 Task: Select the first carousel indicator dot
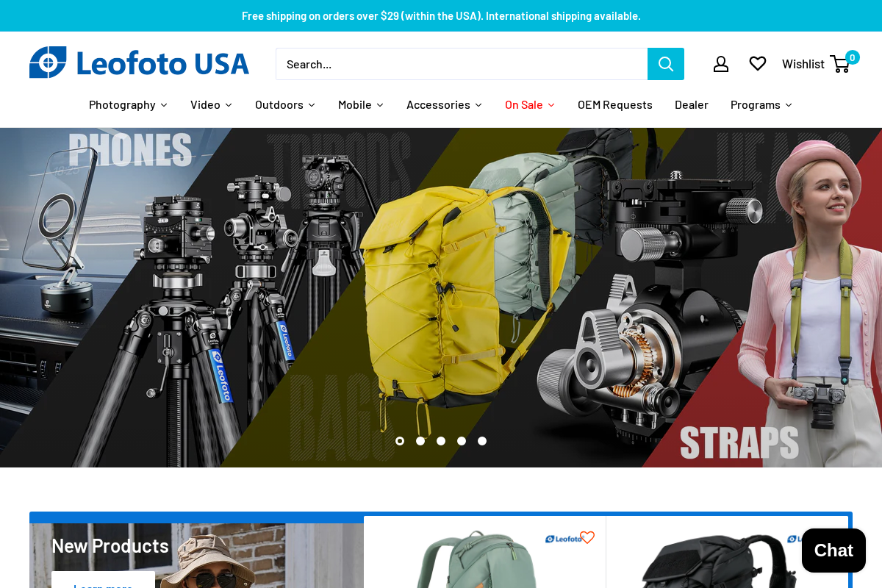pos(400,441)
